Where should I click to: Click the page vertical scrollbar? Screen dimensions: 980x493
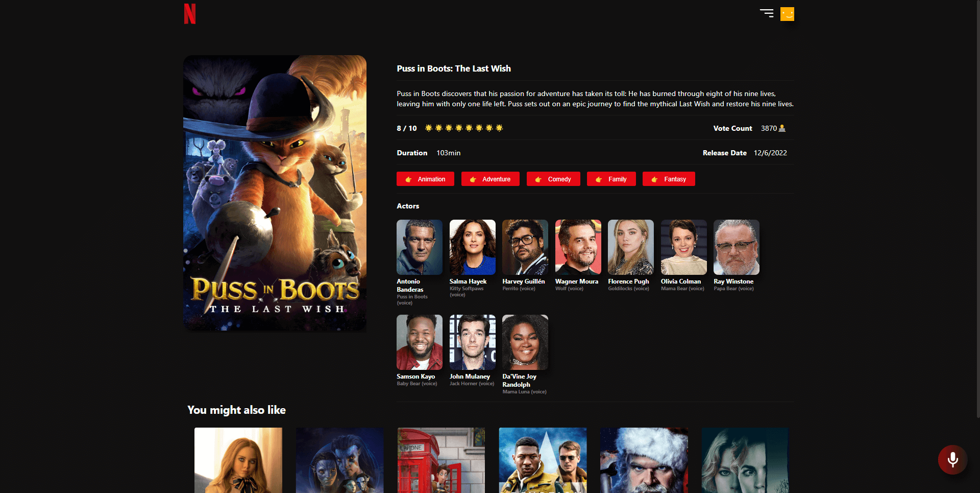coord(977,204)
